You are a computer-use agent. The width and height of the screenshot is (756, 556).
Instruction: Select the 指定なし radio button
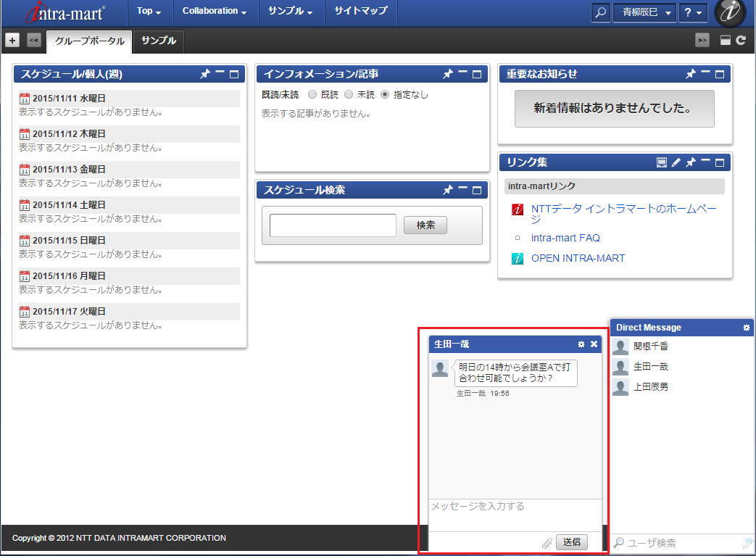coord(385,94)
